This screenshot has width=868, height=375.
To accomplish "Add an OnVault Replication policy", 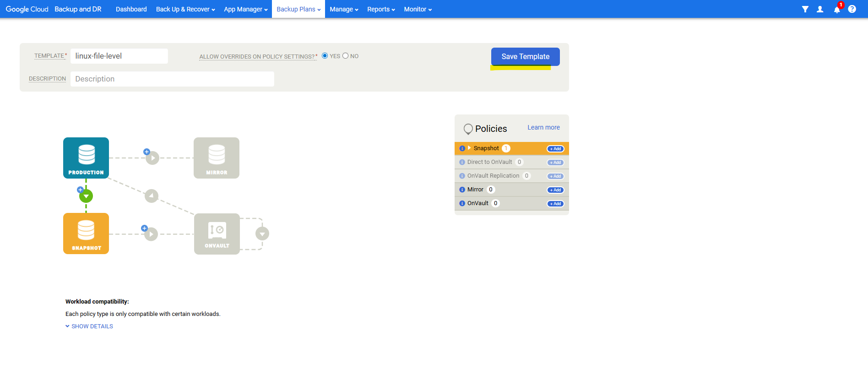I will [555, 176].
